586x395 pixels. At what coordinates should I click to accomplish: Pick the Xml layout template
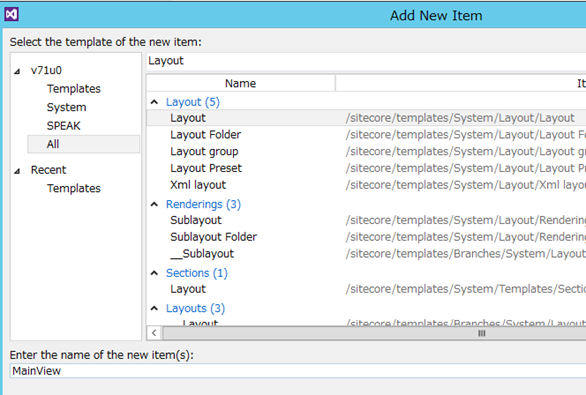coord(366,185)
